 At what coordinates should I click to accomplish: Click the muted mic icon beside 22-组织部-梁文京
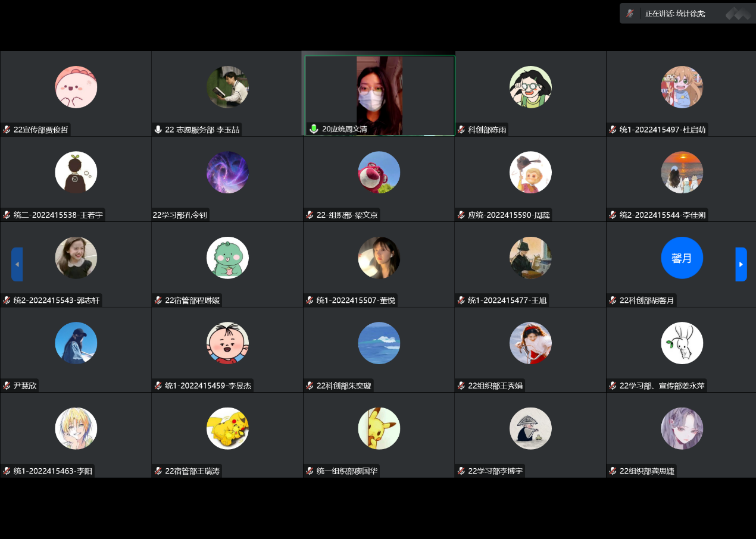310,215
